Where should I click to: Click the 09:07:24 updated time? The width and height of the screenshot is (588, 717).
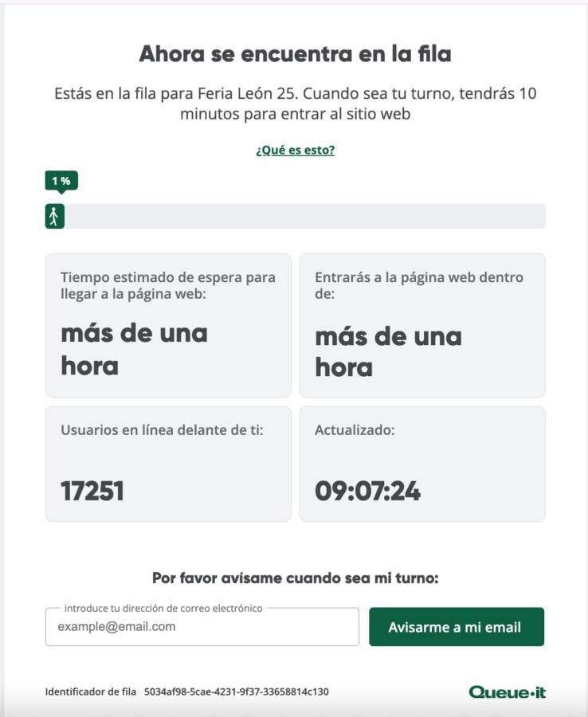(367, 491)
